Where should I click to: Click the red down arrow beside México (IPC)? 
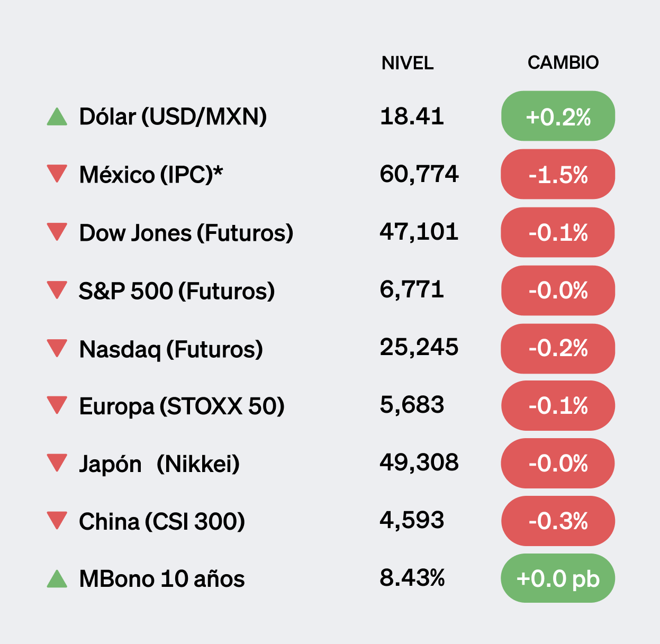click(57, 174)
